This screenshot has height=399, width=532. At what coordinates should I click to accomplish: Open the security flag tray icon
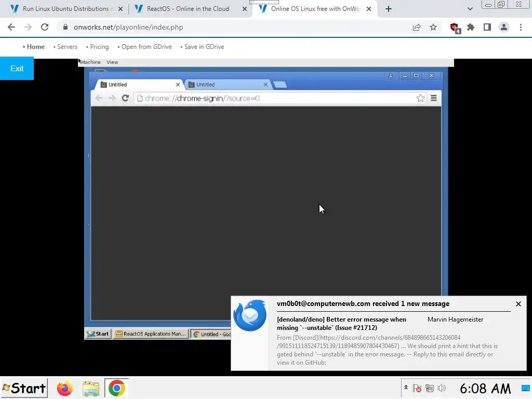tap(417, 388)
